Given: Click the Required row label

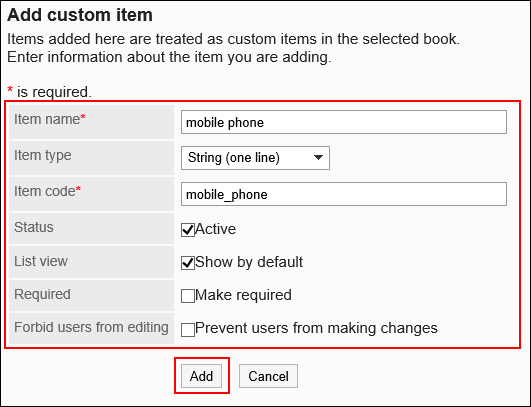Looking at the screenshot, I should click(42, 294).
